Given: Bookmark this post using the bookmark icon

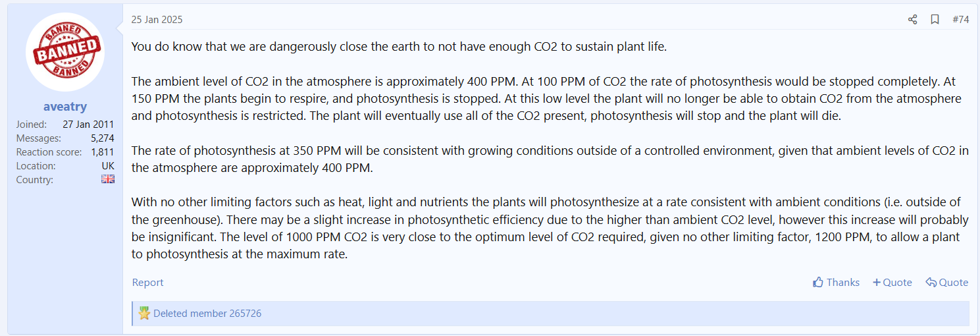Looking at the screenshot, I should [935, 20].
